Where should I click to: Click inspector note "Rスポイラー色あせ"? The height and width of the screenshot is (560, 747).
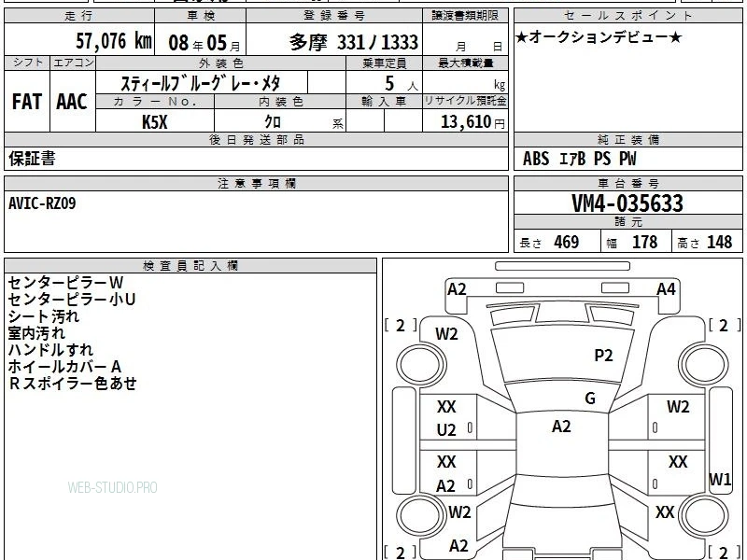(x=73, y=384)
